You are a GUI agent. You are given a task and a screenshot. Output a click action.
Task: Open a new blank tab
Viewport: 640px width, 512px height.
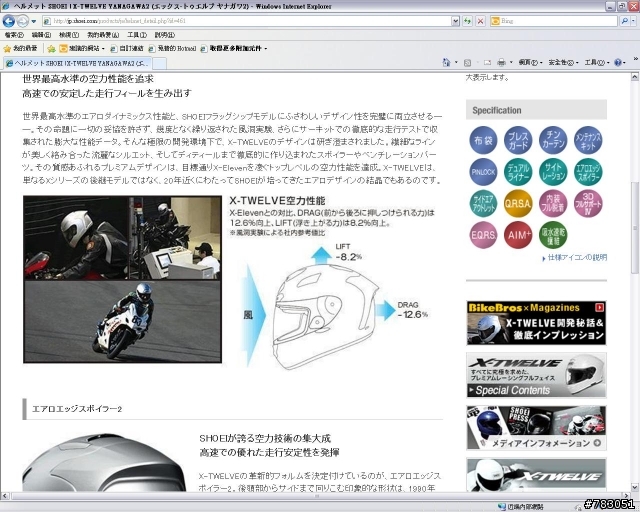point(159,63)
